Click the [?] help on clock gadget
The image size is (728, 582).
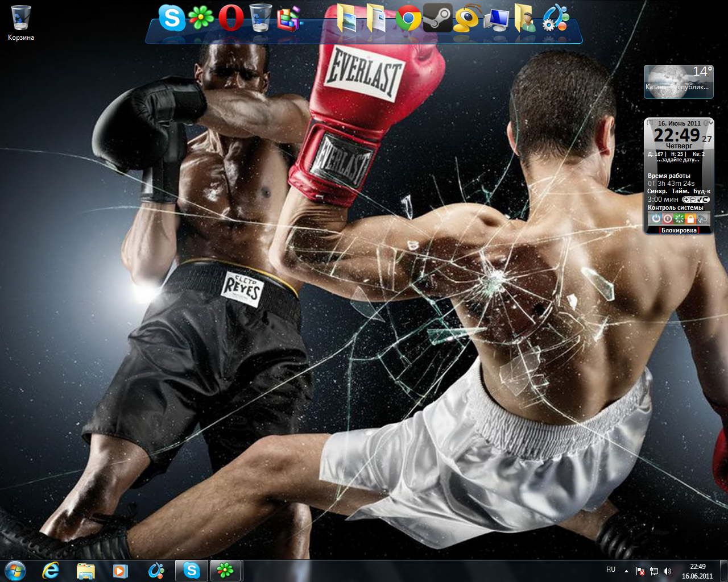(x=650, y=123)
